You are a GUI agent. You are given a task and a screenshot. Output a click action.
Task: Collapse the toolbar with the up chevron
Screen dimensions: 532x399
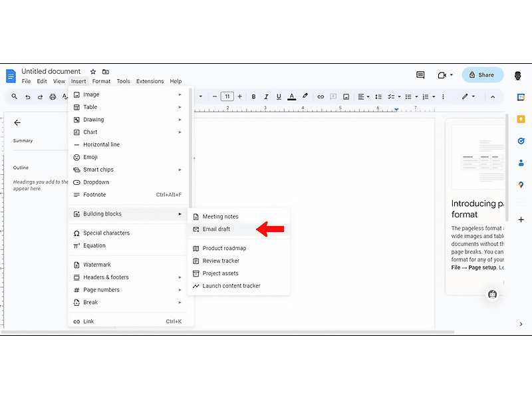[x=493, y=96]
